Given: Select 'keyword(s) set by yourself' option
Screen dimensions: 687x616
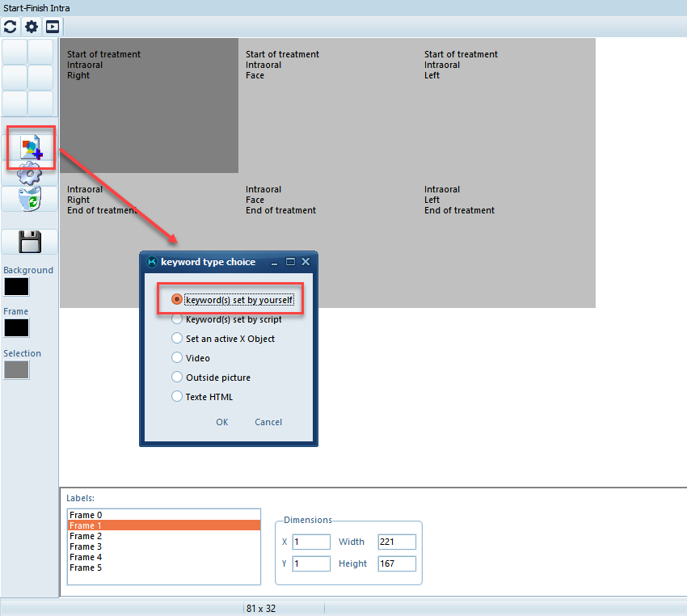Looking at the screenshot, I should [178, 300].
